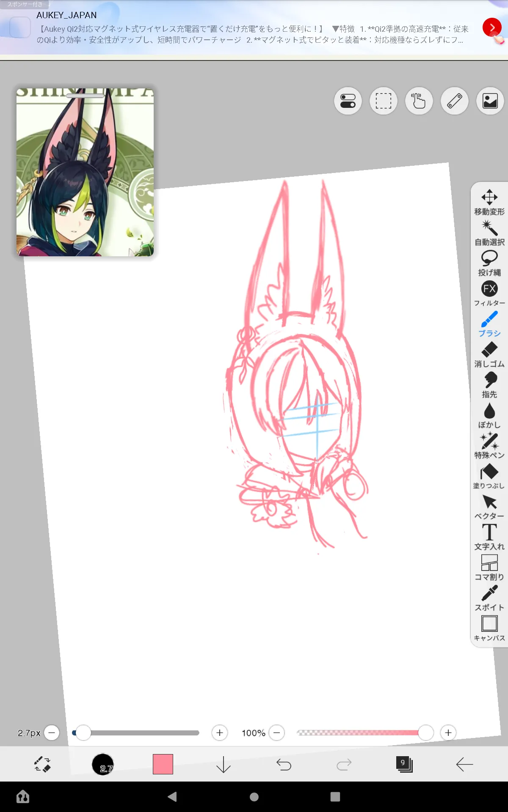Select the Smudge finger tool (指先)
508x812 pixels.
click(489, 385)
